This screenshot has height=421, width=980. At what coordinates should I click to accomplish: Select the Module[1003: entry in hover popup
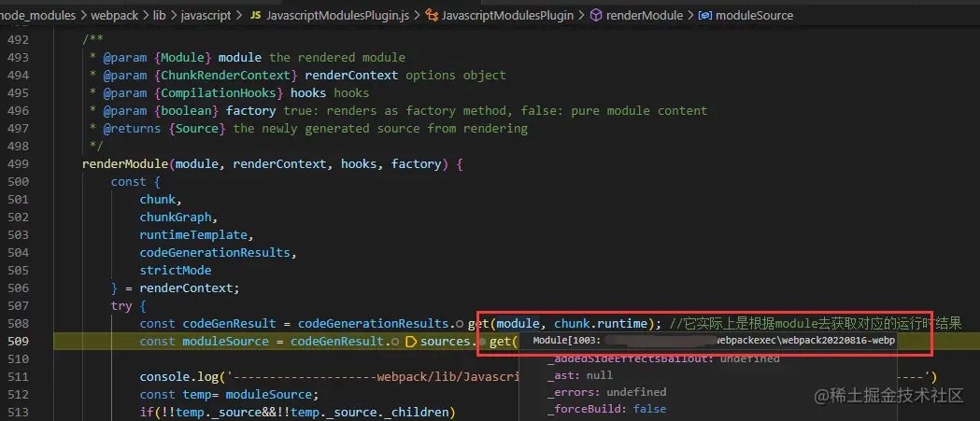click(714, 341)
